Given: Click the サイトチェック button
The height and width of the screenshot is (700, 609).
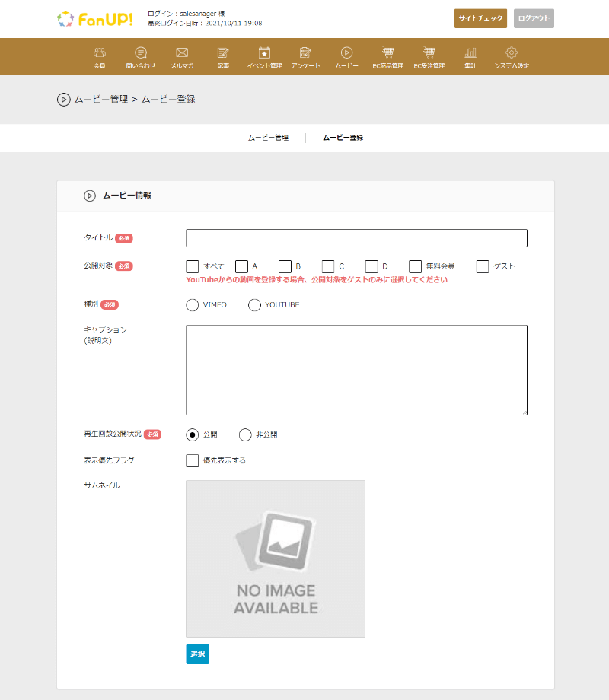Looking at the screenshot, I should click(x=480, y=19).
